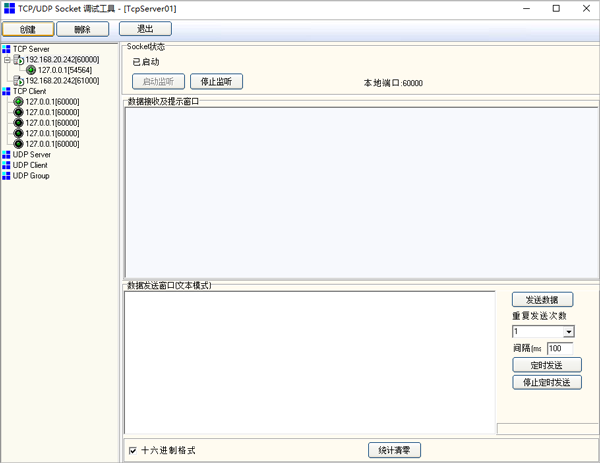The width and height of the screenshot is (600, 463).
Task: Click the 创建 (Create) button
Action: pyautogui.click(x=28, y=29)
